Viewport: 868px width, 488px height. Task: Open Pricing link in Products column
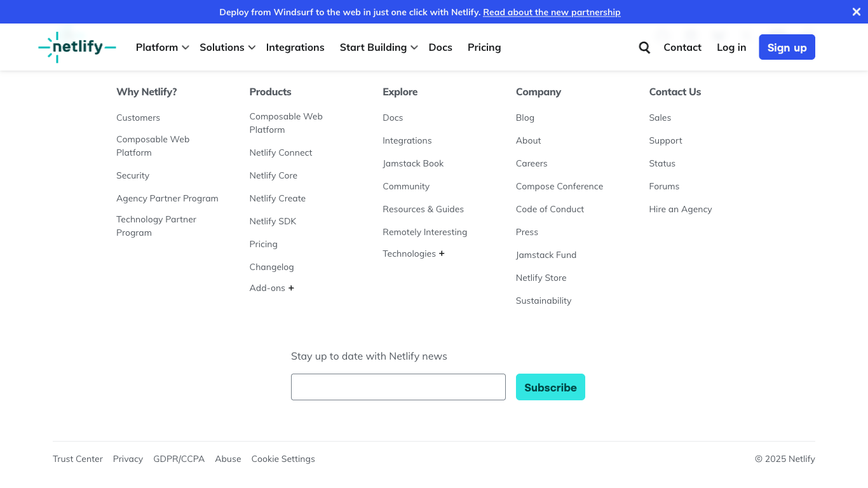tap(264, 244)
